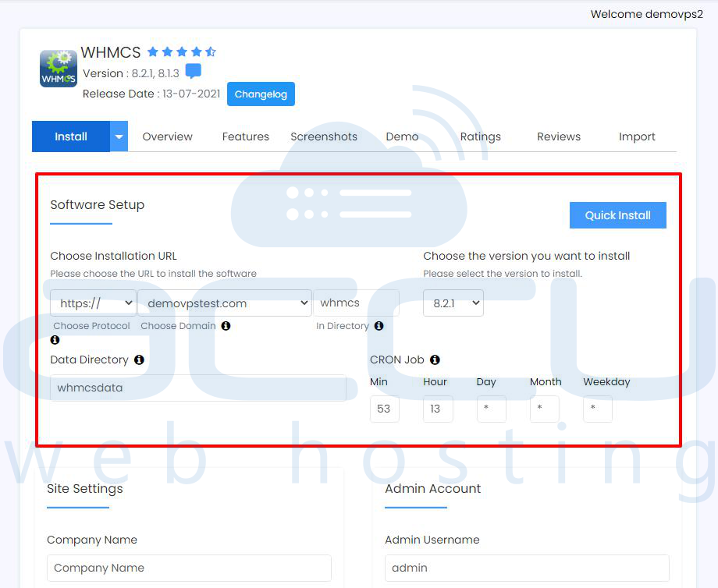Focus the In Directory whmcs field
Viewport: 718px width, 588px height.
pyautogui.click(x=356, y=303)
